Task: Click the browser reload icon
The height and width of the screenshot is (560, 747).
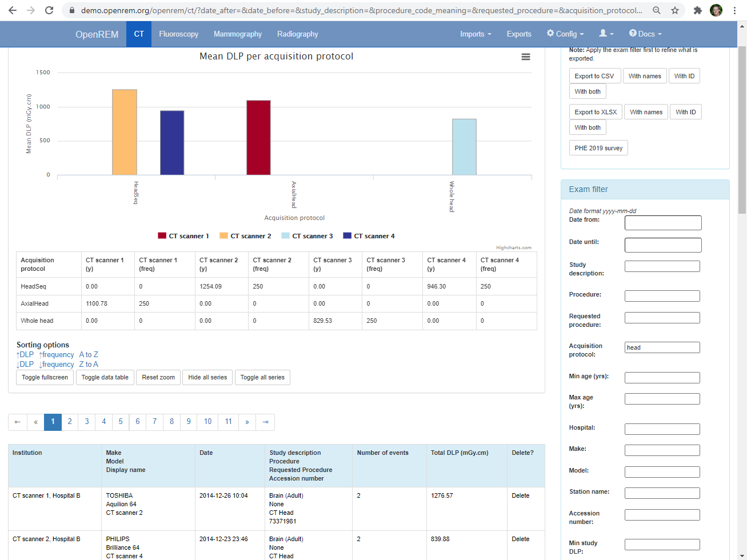Action: 49,10
